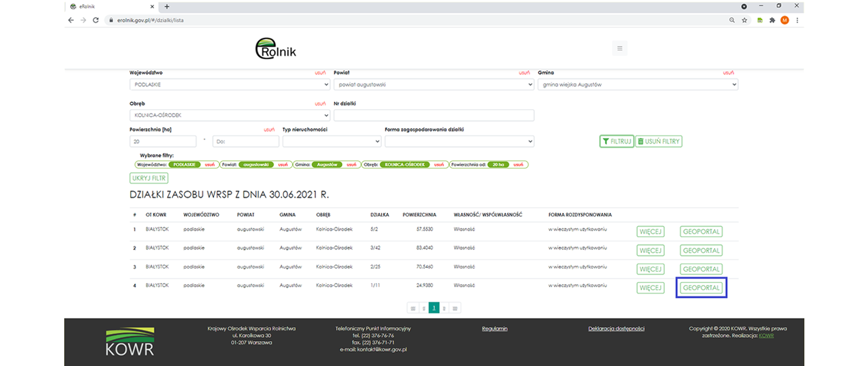
Task: Click the KOWR footer logo
Action: 130,342
